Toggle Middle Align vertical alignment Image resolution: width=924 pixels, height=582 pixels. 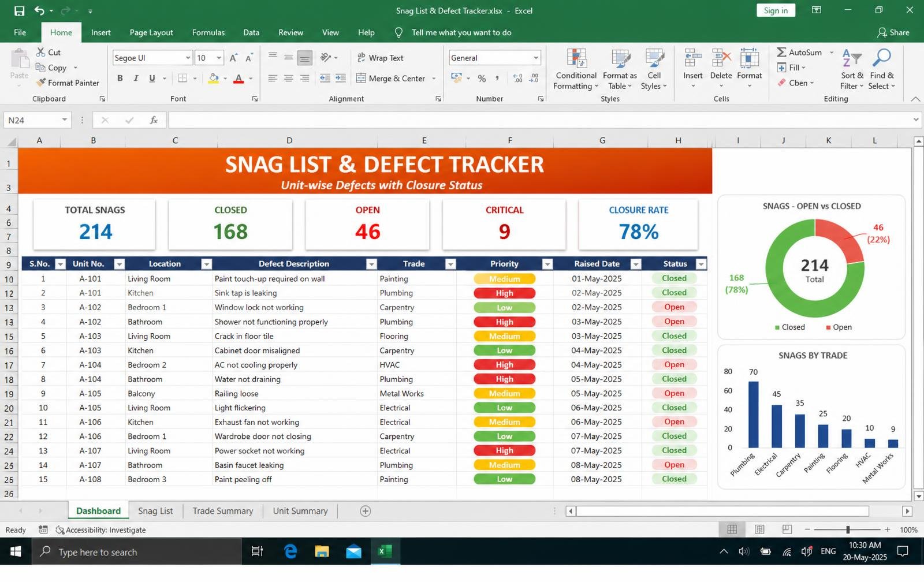(x=288, y=58)
